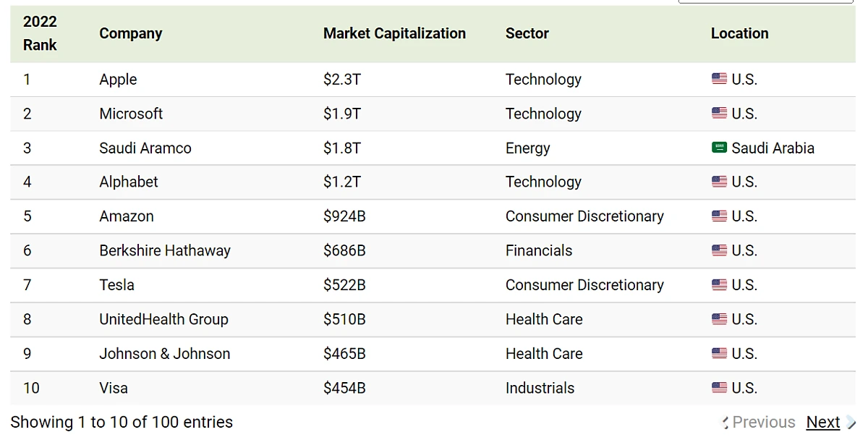The image size is (868, 440).
Task: Go to the Next page of entries
Action: 823,422
